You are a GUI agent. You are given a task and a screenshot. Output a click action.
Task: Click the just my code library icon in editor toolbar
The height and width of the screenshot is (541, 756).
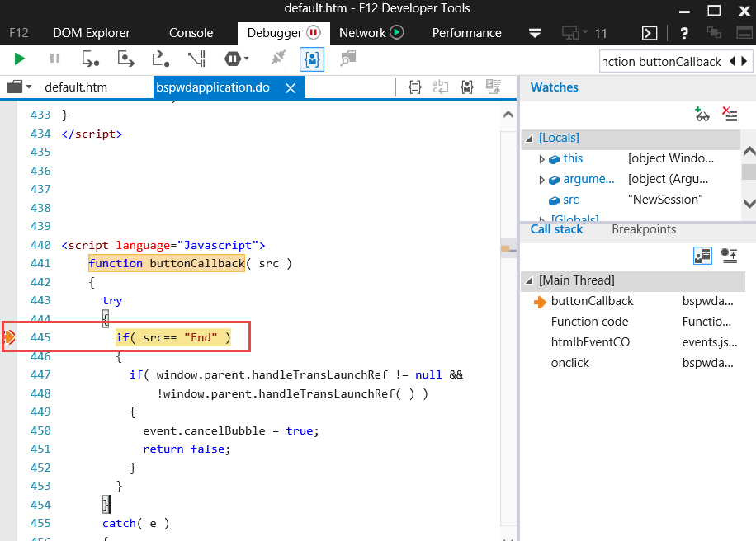click(466, 87)
